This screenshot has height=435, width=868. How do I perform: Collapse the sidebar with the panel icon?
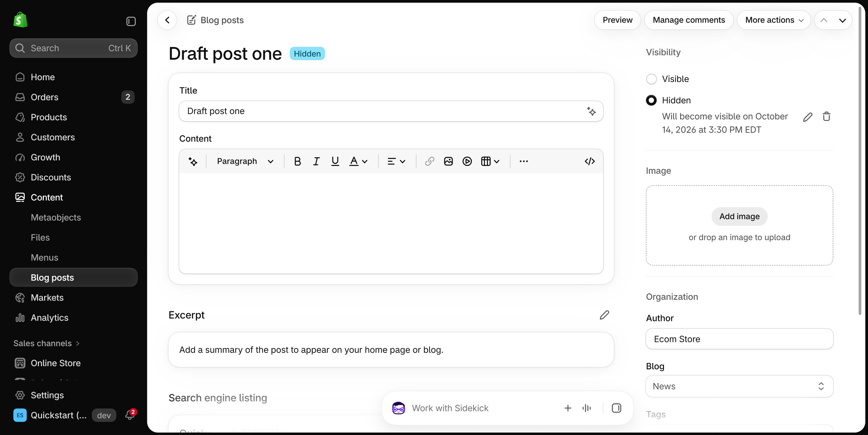(131, 21)
